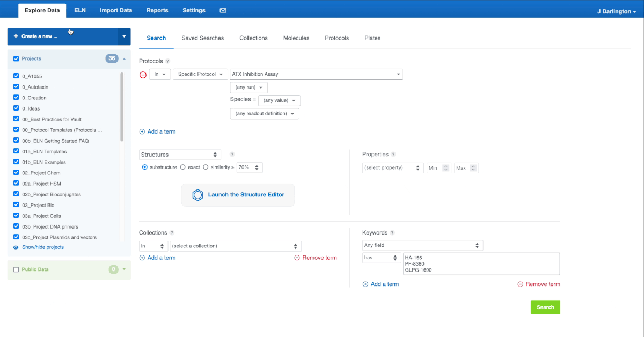This screenshot has width=644, height=337.
Task: Open the Structure Editor via hexagon icon
Action: tap(197, 195)
